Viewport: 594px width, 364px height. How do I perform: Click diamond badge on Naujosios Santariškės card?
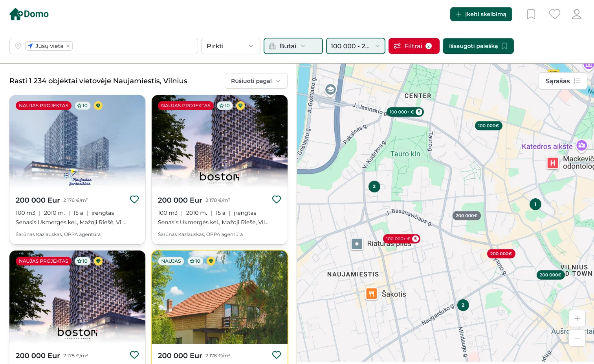[x=98, y=106]
